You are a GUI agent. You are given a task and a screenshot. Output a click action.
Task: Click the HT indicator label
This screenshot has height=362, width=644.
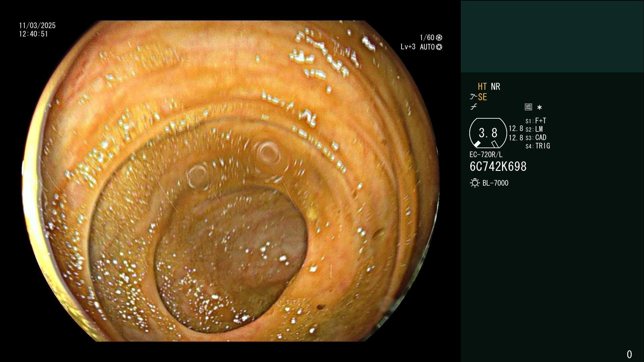(x=482, y=87)
